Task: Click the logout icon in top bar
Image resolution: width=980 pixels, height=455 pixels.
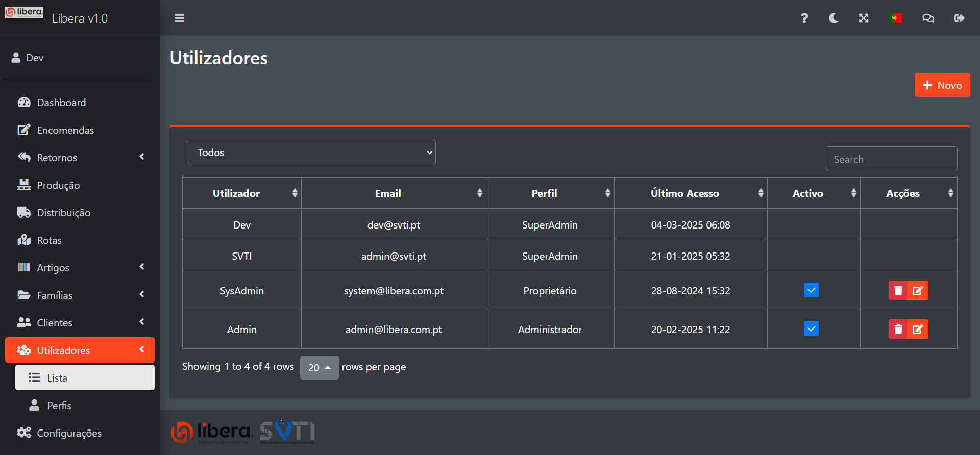Action: tap(959, 18)
